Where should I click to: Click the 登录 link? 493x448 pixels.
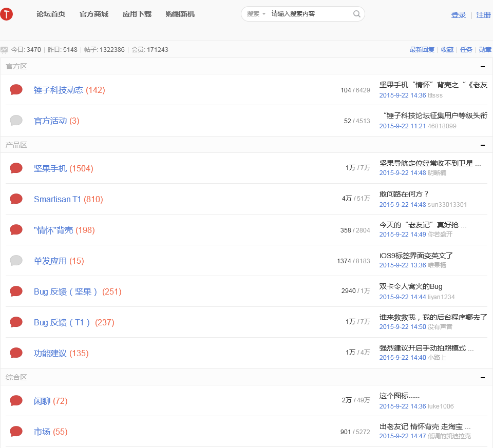tap(459, 15)
